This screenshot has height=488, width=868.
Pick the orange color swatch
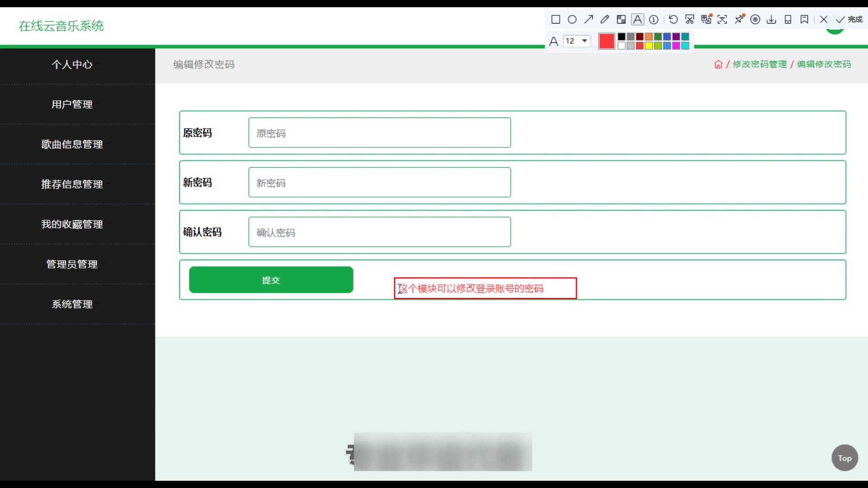[x=649, y=37]
